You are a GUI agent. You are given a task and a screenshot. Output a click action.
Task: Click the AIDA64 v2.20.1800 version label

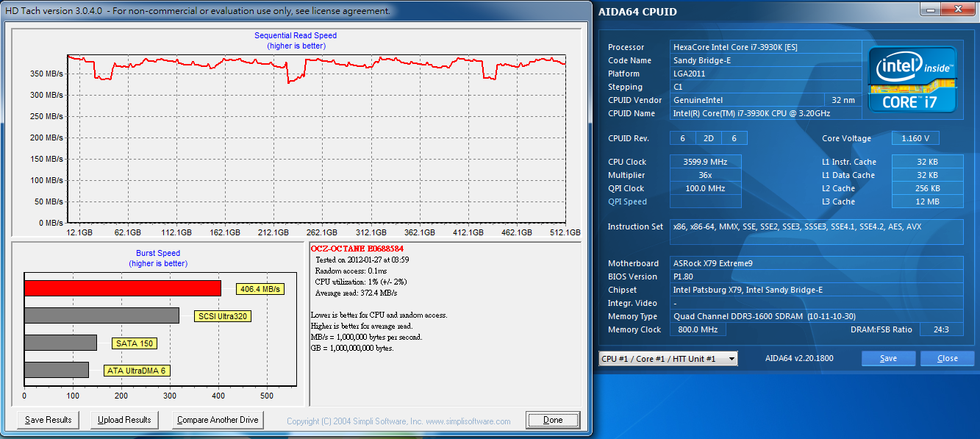(800, 359)
